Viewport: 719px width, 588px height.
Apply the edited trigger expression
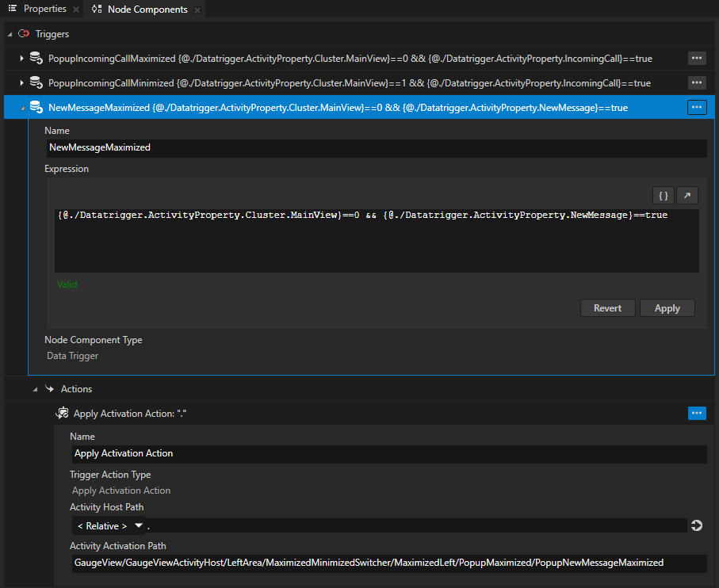[667, 307]
